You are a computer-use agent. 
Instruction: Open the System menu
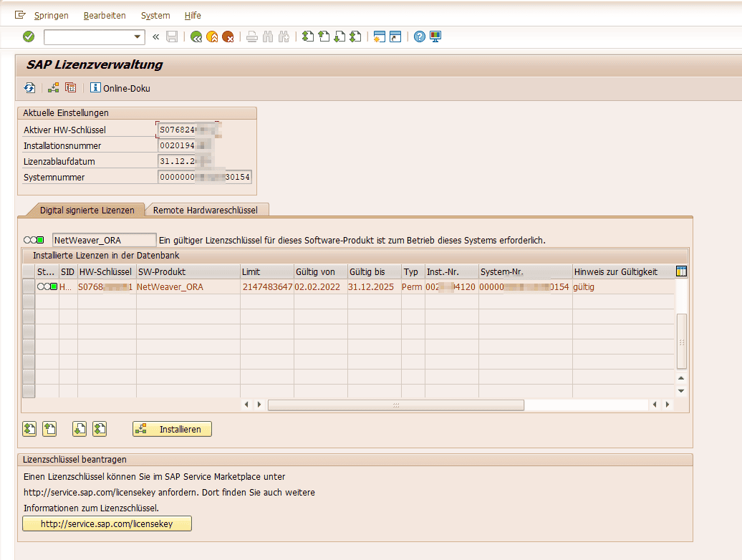[155, 15]
